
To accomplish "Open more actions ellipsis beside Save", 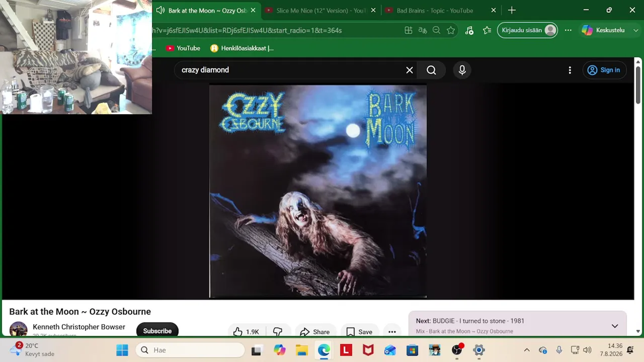I will click(x=392, y=332).
